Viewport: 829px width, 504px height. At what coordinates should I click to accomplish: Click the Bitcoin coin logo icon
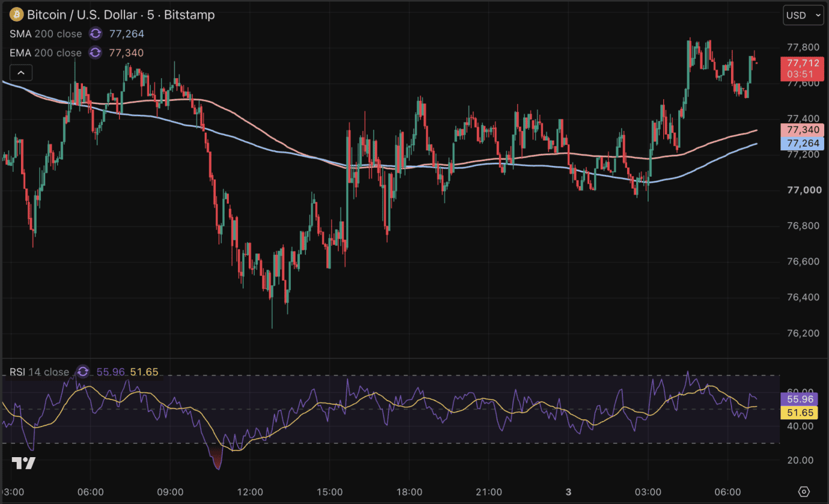pyautogui.click(x=16, y=14)
